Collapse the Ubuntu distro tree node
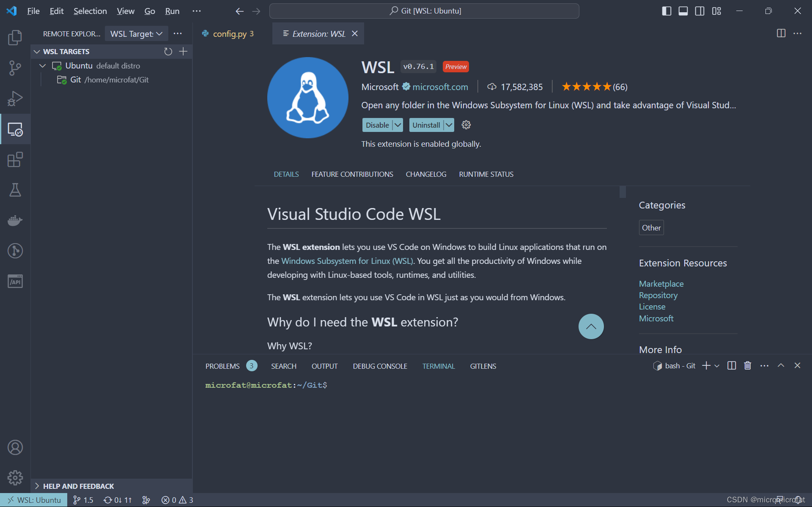The height and width of the screenshot is (507, 812). click(x=42, y=66)
